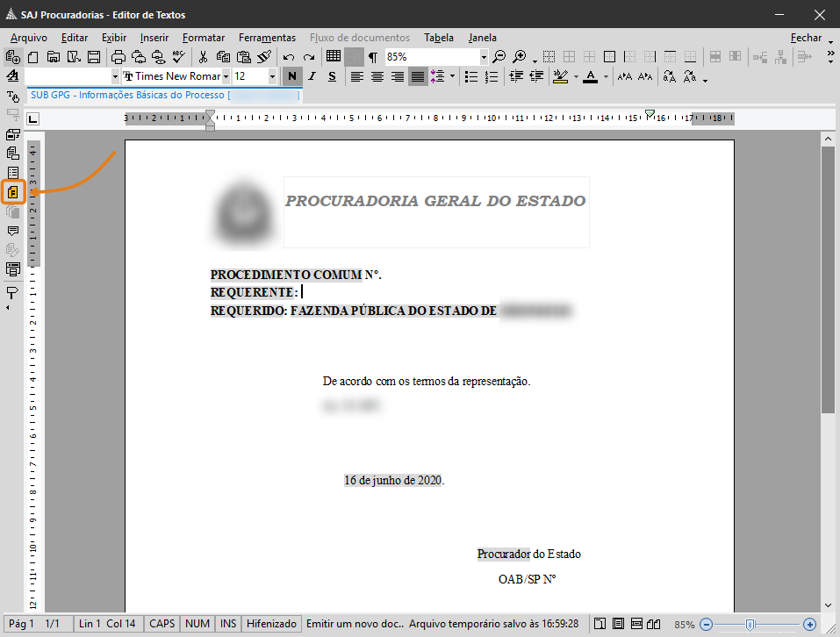Click Fechar at the top right
This screenshot has height=637, width=840.
point(804,38)
